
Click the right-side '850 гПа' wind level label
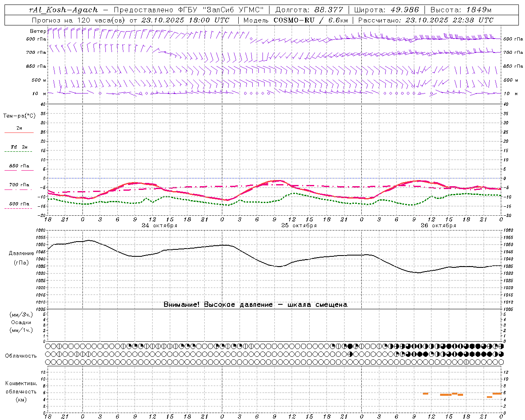point(513,66)
